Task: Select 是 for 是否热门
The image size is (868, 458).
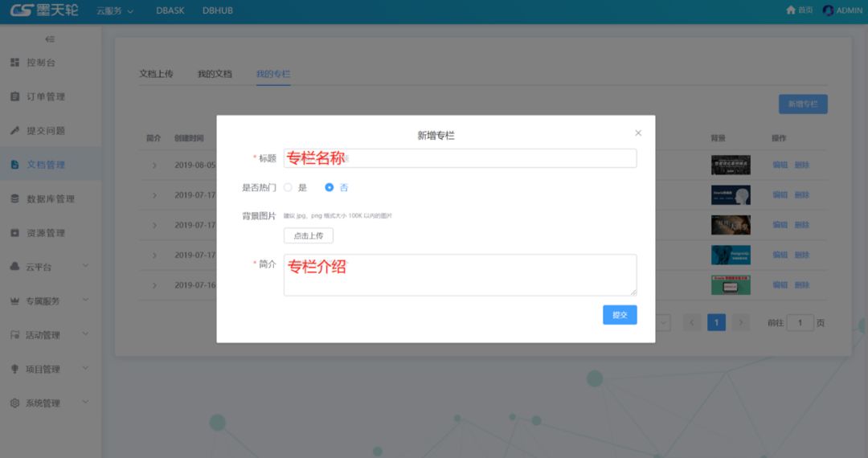Action: point(288,187)
